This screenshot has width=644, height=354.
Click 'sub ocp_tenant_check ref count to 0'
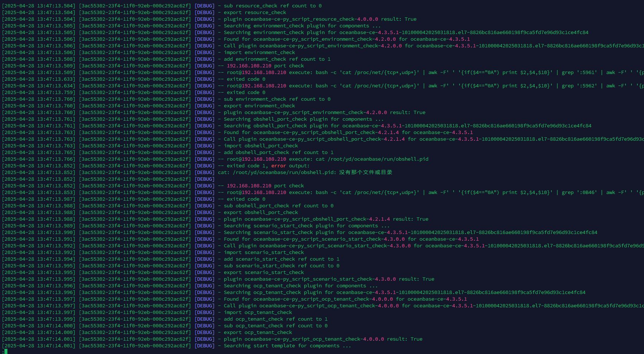[276, 326]
